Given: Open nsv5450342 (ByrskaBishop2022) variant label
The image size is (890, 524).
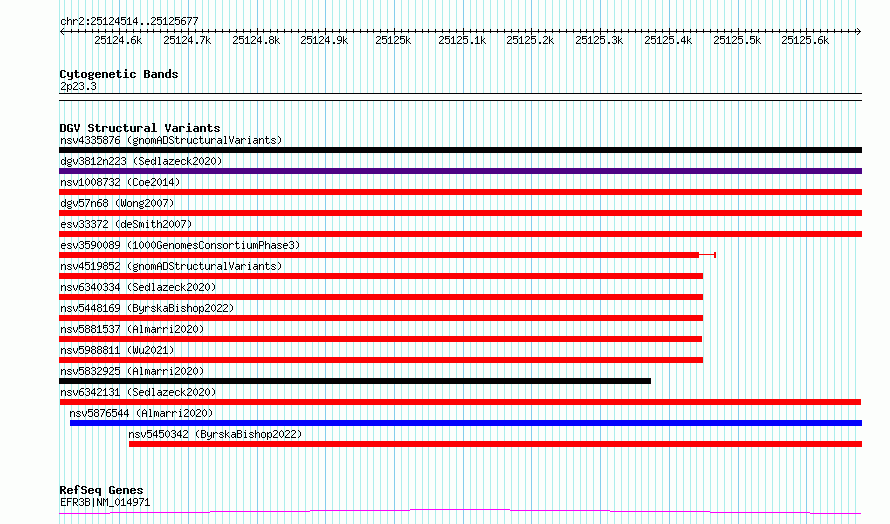Looking at the screenshot, I should coord(215,434).
